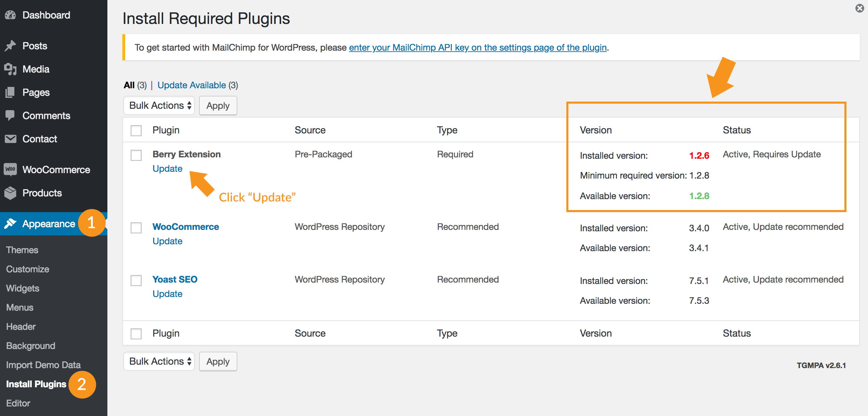The height and width of the screenshot is (416, 868).
Task: Click the WooCommerce logo icon
Action: tap(11, 169)
